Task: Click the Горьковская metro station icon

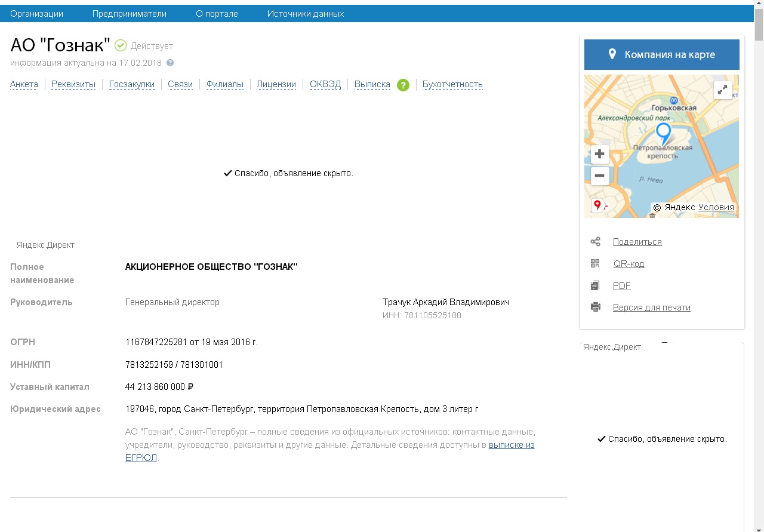Action: 674,100
